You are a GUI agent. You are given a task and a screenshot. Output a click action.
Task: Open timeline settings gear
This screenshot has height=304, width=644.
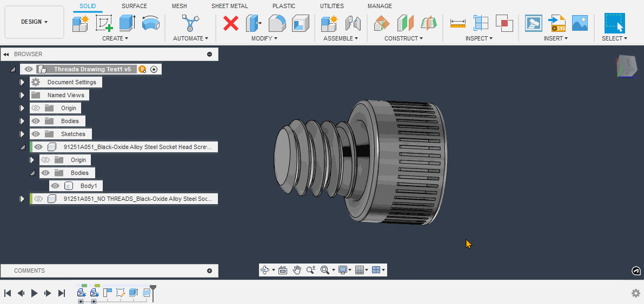[x=636, y=293]
